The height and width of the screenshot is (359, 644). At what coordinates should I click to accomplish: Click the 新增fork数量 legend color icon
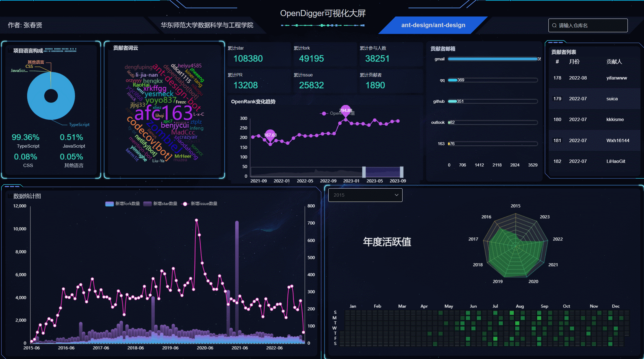(x=109, y=204)
